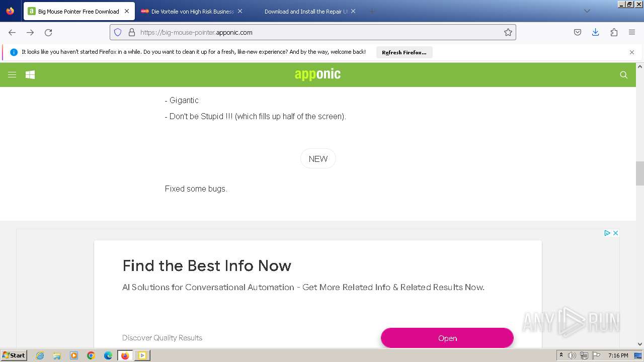This screenshot has width=644, height=362.
Task: Click the 7:16 PM system clock
Action: [x=618, y=355]
